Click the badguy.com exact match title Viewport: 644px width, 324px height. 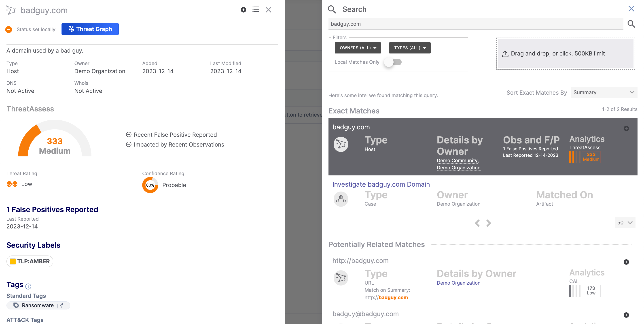click(351, 127)
